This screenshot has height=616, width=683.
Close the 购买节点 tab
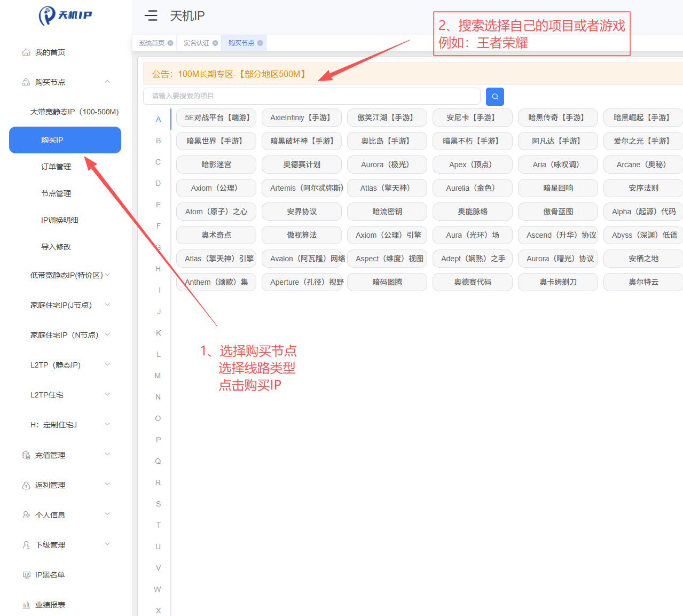click(x=260, y=43)
